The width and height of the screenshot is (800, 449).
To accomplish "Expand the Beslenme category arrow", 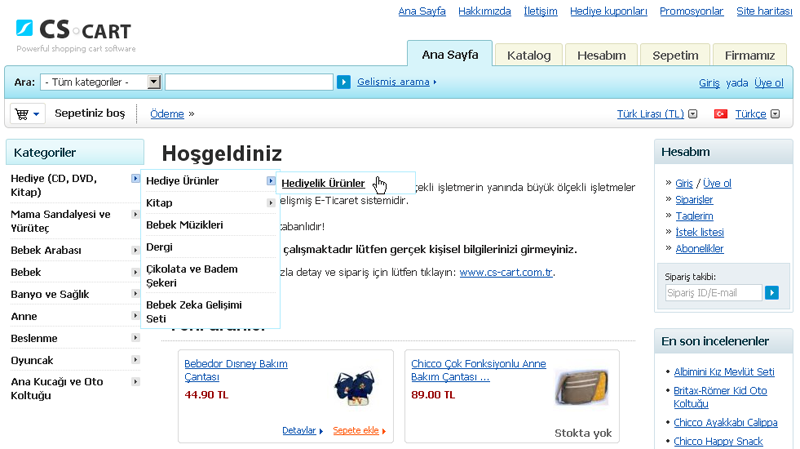I will [135, 337].
